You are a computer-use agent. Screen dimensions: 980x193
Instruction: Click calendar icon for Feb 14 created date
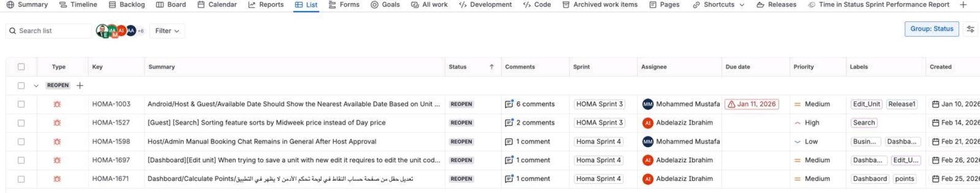[x=935, y=123]
